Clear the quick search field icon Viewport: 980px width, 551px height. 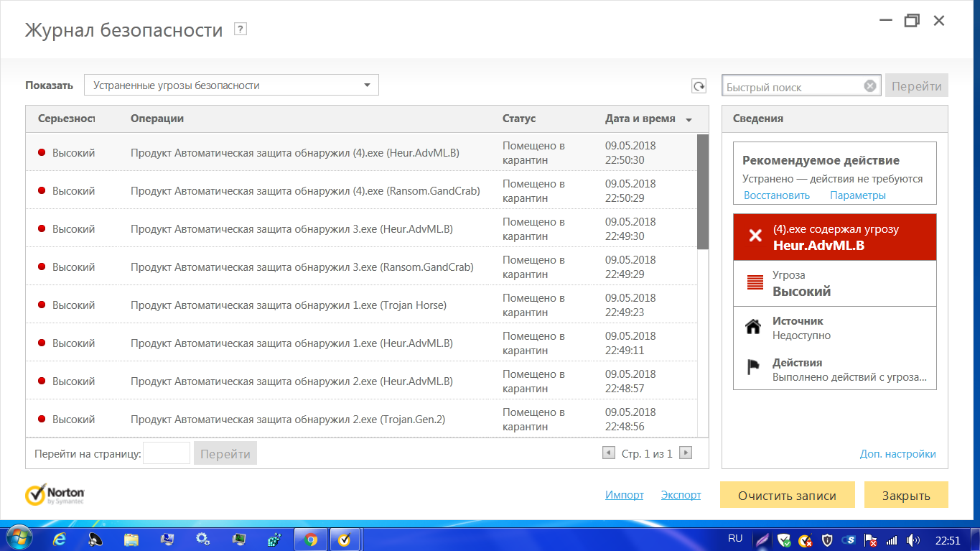(869, 86)
